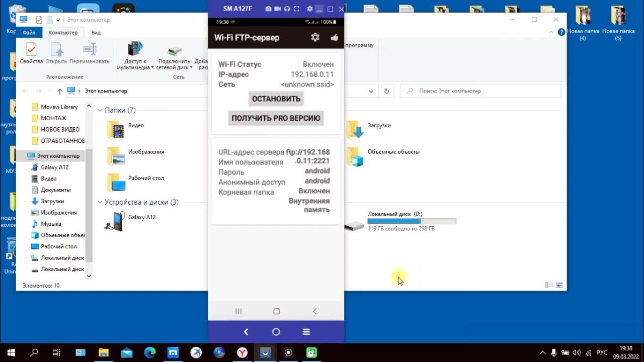Open Wi-Fi FTP server settings gear

315,37
